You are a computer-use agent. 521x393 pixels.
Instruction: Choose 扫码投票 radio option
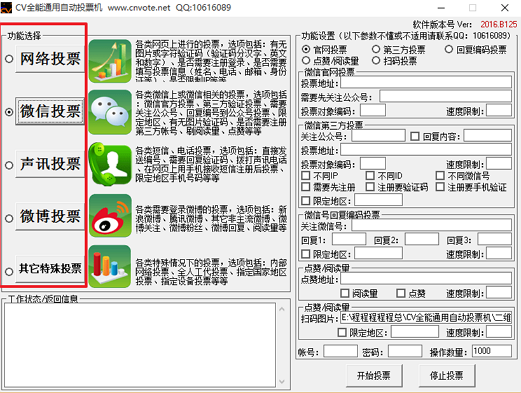click(376, 60)
